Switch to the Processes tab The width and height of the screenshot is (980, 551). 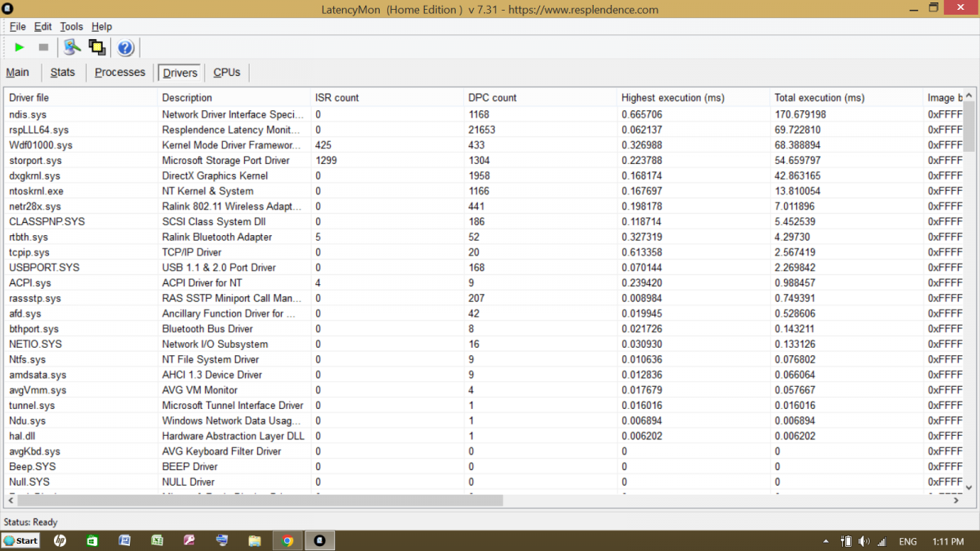point(120,73)
